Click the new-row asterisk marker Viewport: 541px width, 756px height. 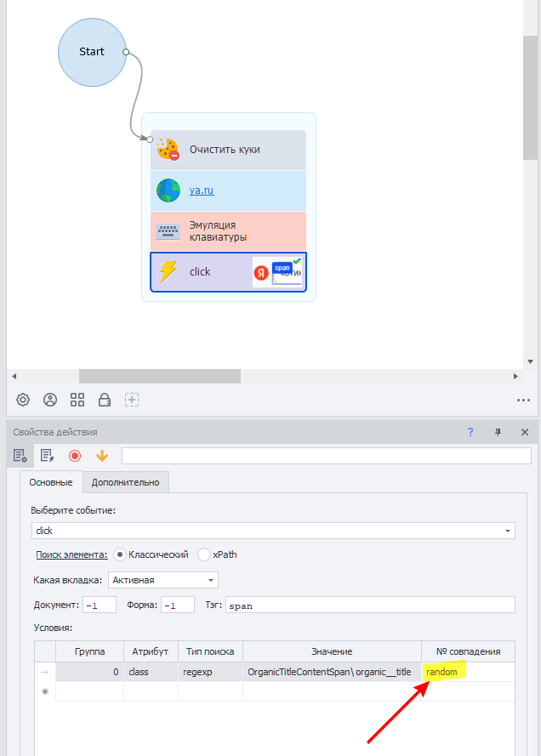point(45,691)
